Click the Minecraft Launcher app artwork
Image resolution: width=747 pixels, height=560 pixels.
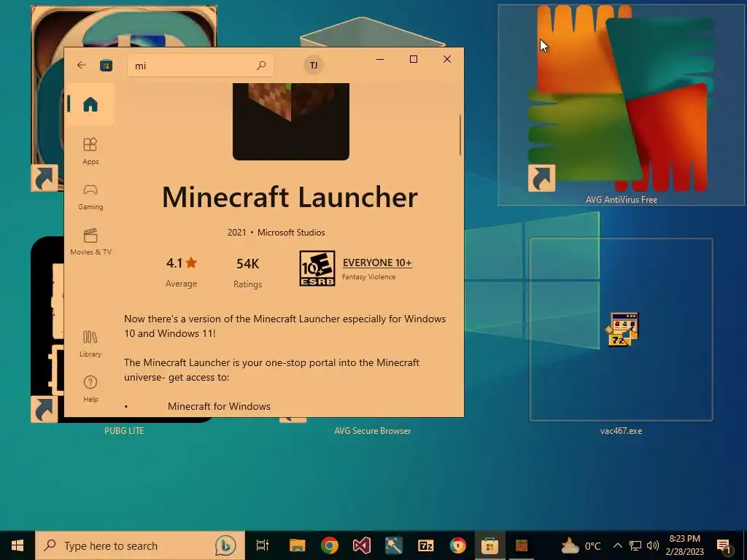pyautogui.click(x=291, y=122)
